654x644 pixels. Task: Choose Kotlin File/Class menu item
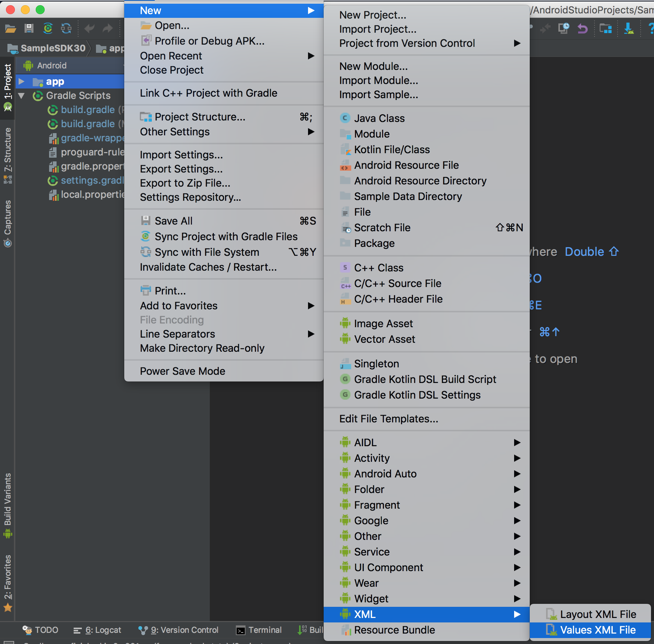[427, 149]
